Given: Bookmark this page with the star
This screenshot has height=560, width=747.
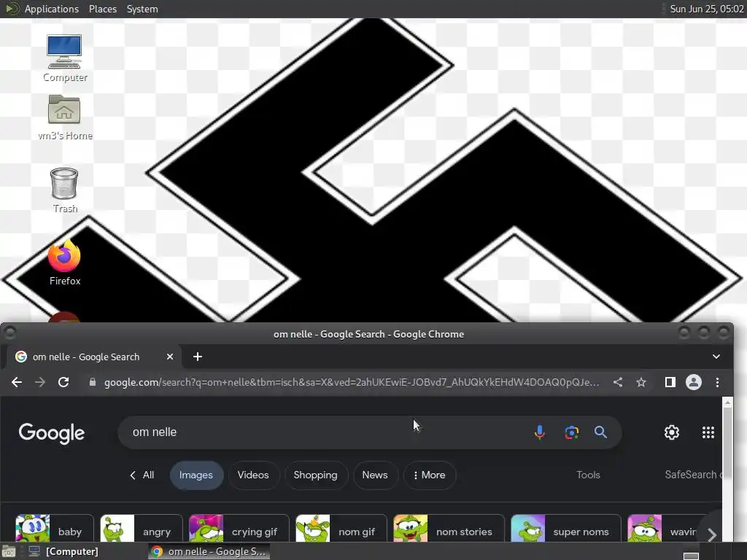Looking at the screenshot, I should [x=641, y=382].
